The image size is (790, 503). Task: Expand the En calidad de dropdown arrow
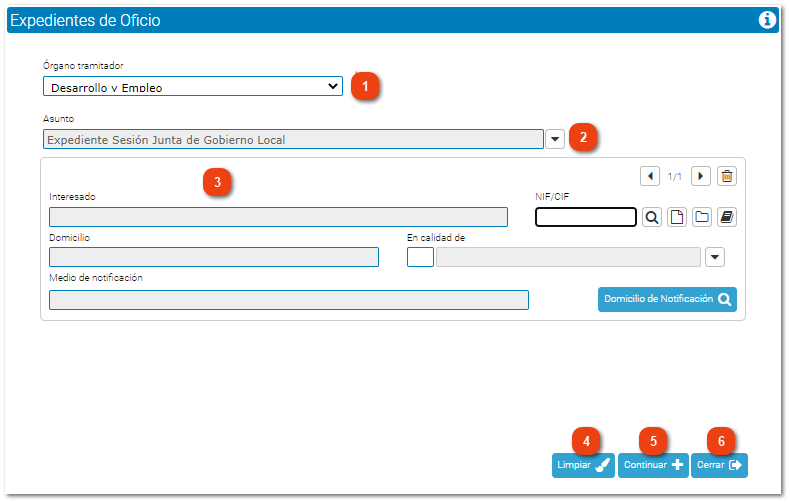[x=714, y=257]
